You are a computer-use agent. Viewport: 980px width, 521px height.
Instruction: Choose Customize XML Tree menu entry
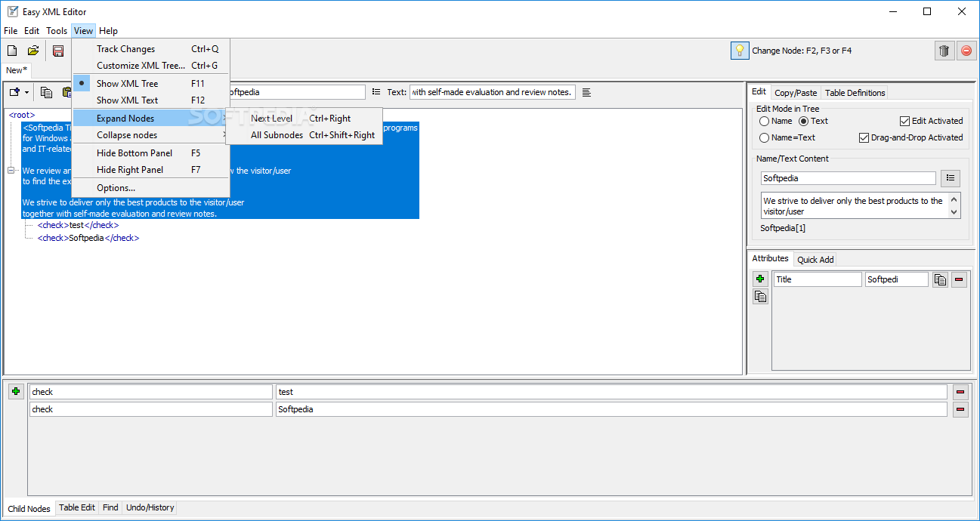150,66
